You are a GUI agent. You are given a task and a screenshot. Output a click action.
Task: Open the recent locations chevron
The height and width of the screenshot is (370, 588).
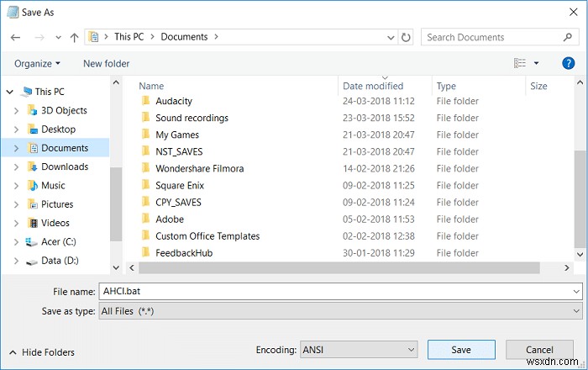tap(58, 37)
